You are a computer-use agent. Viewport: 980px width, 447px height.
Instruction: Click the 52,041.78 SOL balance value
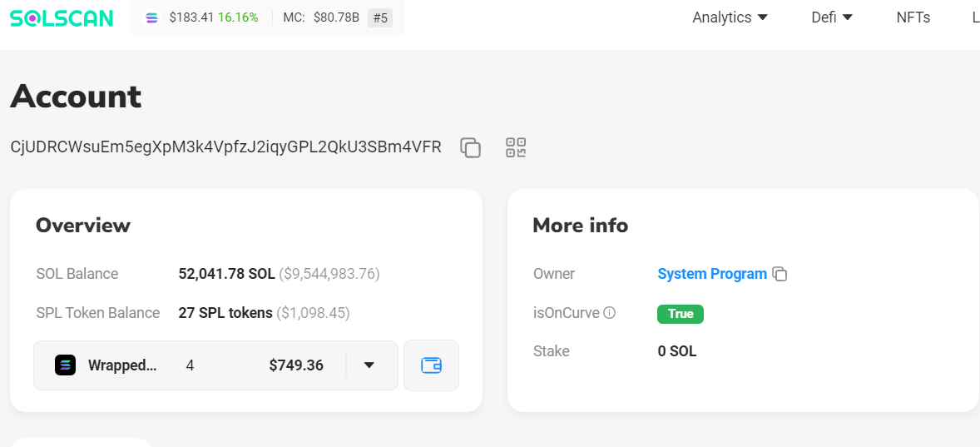(x=226, y=274)
